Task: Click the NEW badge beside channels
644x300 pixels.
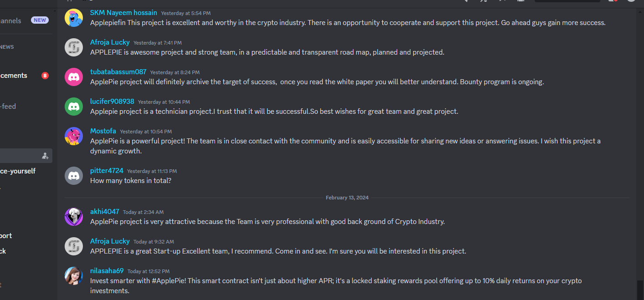Action: click(x=40, y=20)
